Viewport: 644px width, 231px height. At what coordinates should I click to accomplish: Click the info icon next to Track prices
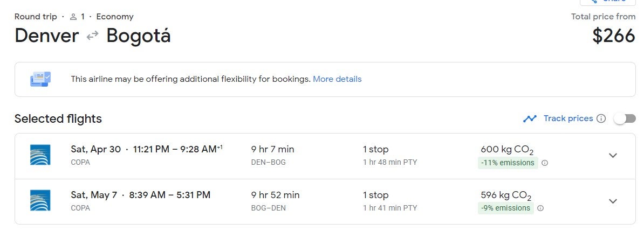(601, 118)
